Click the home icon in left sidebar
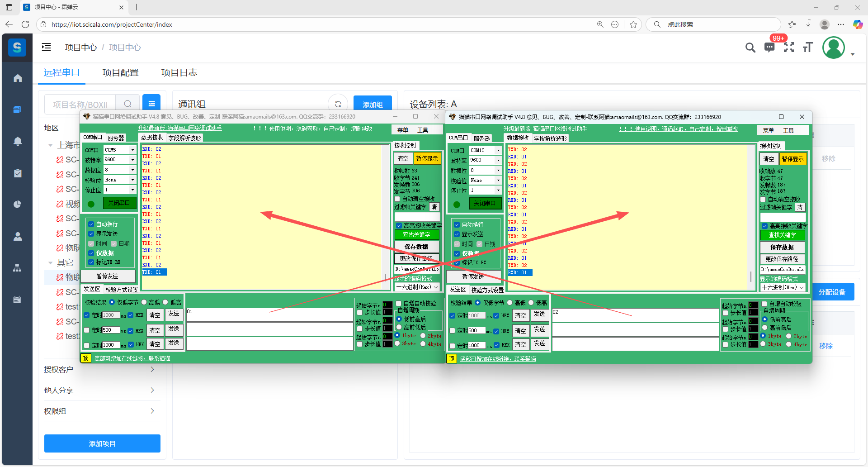 click(18, 78)
